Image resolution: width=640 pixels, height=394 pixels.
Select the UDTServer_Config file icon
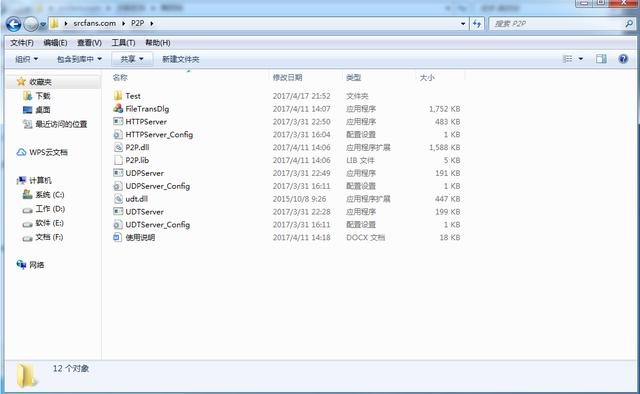pyautogui.click(x=118, y=225)
